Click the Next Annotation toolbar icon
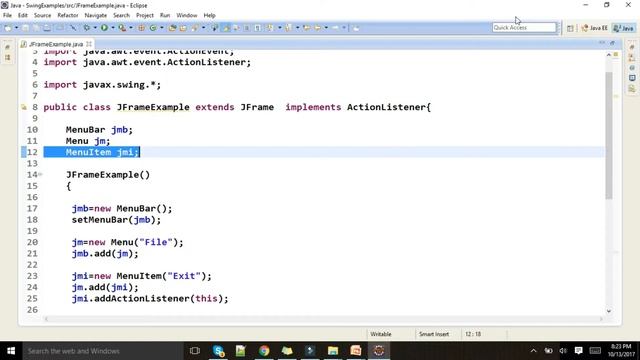This screenshot has height=360, width=640. 269,28
